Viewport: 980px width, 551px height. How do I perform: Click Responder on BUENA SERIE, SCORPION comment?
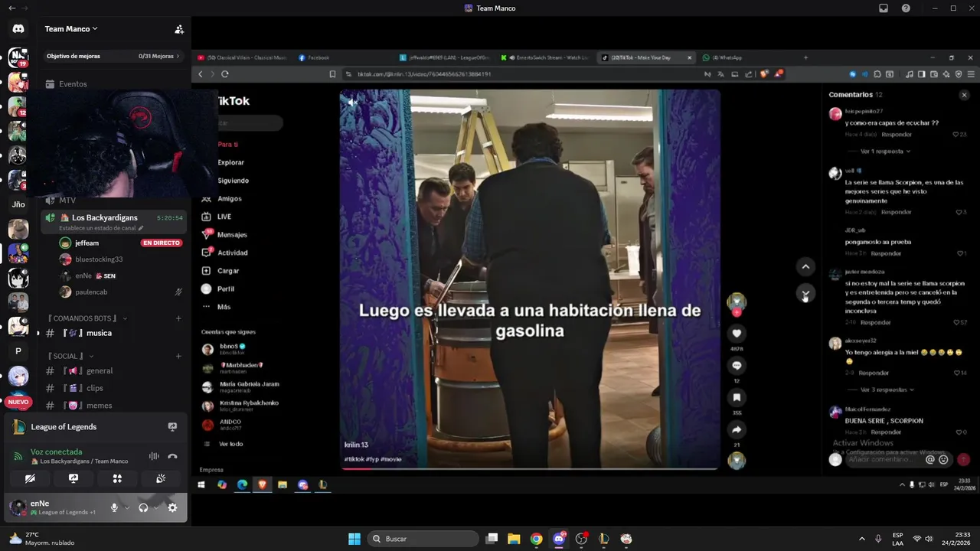pos(886,432)
